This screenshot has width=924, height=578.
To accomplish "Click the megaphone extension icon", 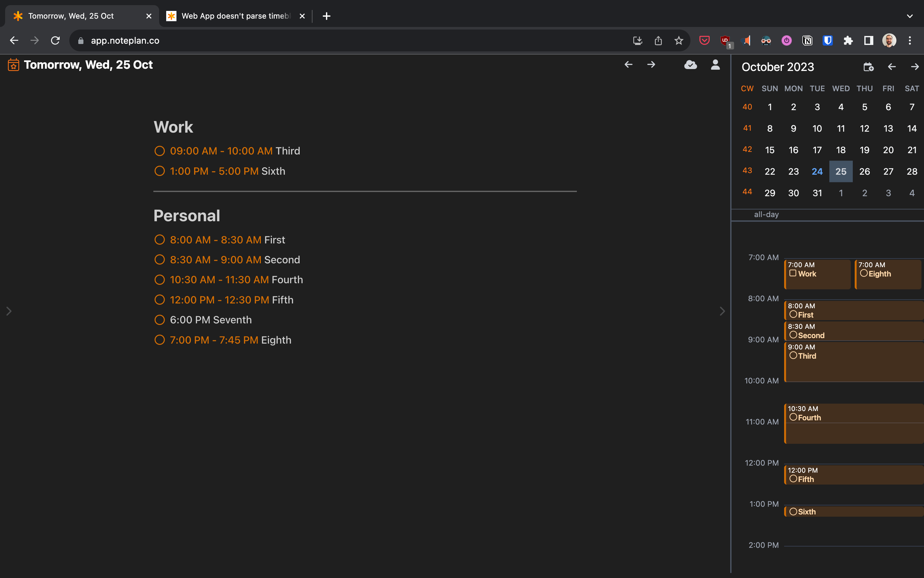I will 746,40.
